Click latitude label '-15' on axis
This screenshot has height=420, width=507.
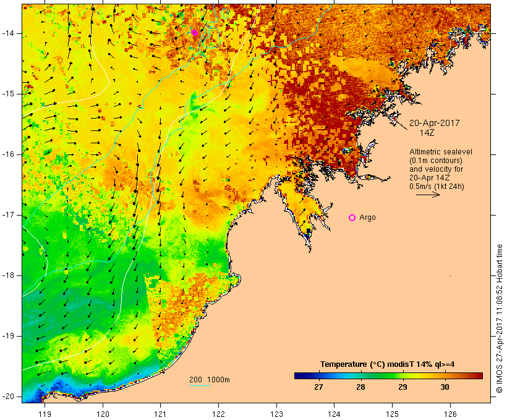[7, 94]
